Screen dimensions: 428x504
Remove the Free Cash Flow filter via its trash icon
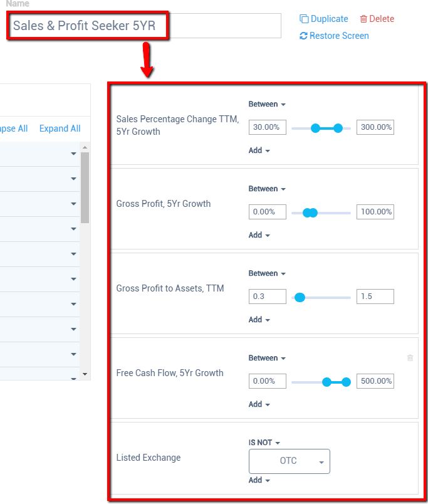(x=410, y=358)
